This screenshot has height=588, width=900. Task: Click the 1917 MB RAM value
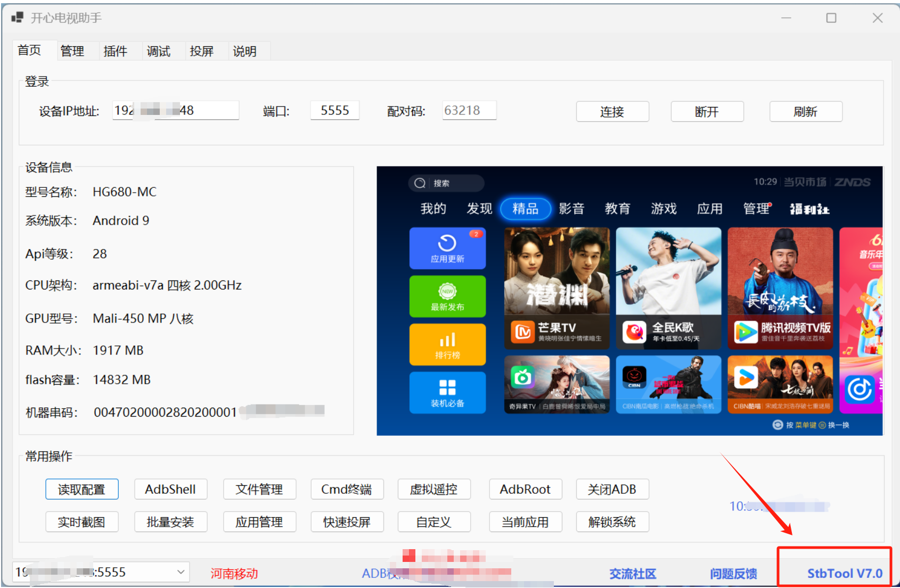pos(118,351)
